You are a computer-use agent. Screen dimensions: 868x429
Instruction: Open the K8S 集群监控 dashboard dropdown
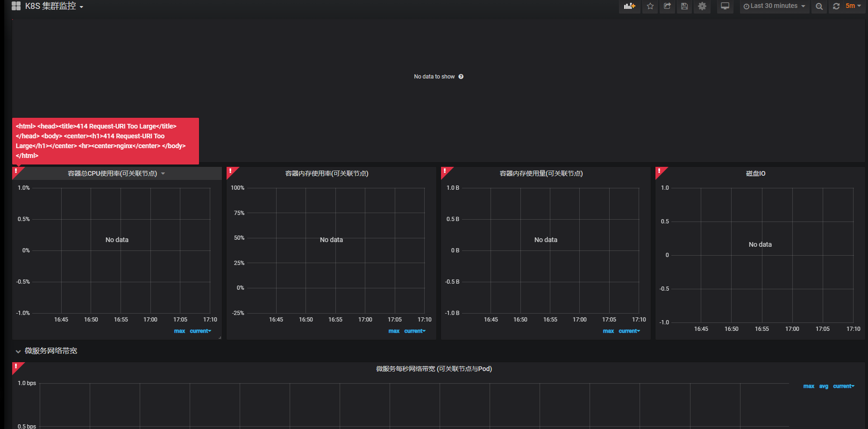coord(53,6)
